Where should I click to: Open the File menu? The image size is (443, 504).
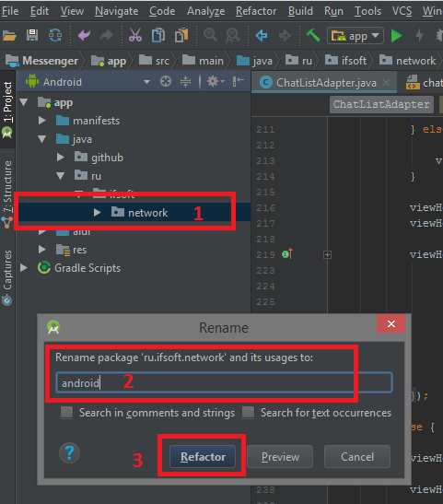pos(10,11)
